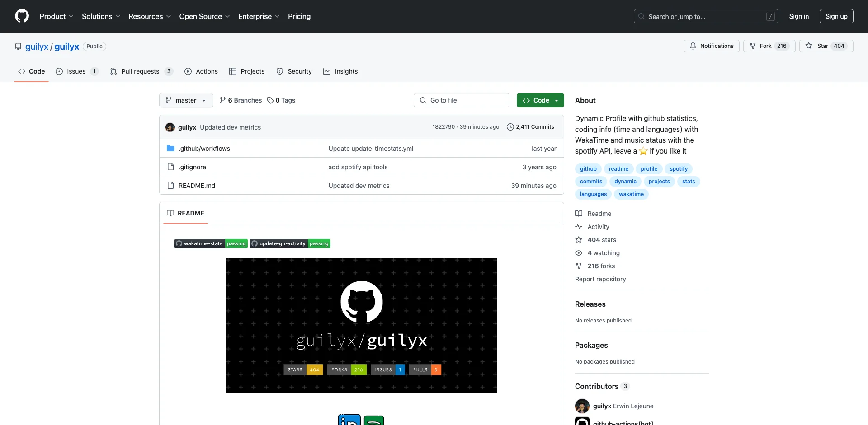The height and width of the screenshot is (425, 868).
Task: Click the guilyx owner link in title
Action: (x=37, y=47)
